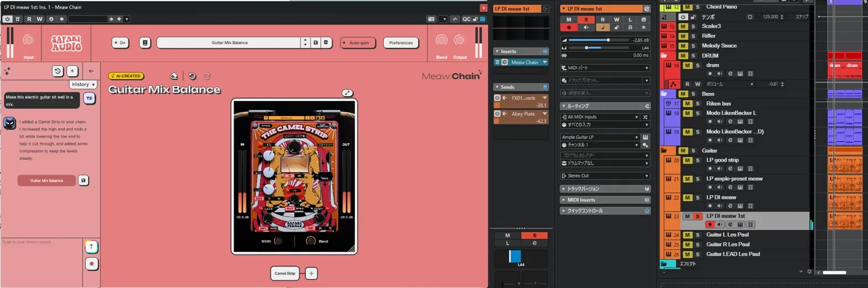Screen dimensions: 868x288
Task: Open the MIDI パート dropdown
Action: (x=605, y=68)
